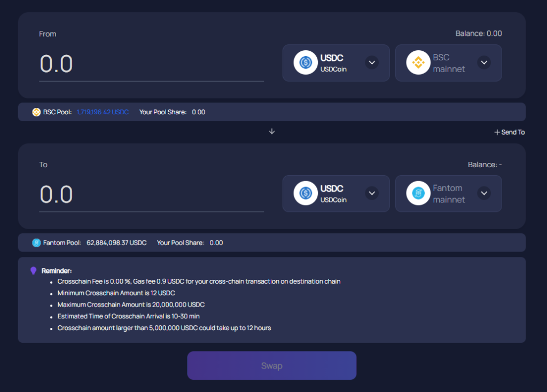The image size is (547, 392).
Task: Click the BSC mainnet logo icon
Action: [x=418, y=63]
